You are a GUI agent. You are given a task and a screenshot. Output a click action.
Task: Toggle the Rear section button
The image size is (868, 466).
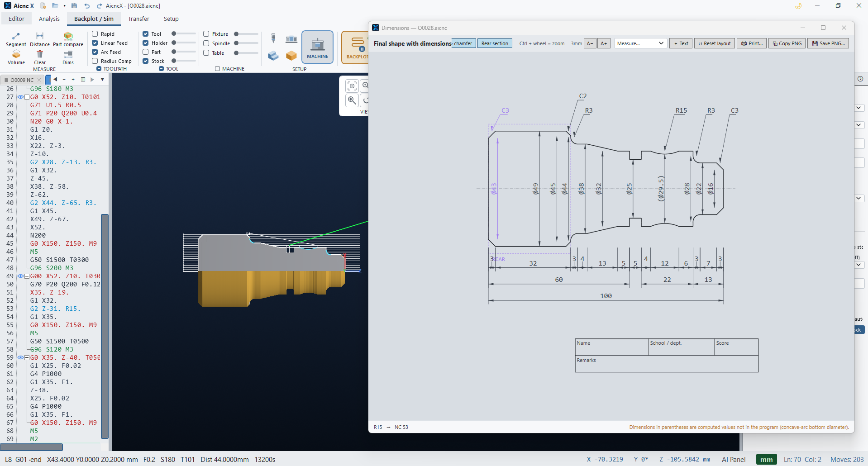[x=495, y=43]
